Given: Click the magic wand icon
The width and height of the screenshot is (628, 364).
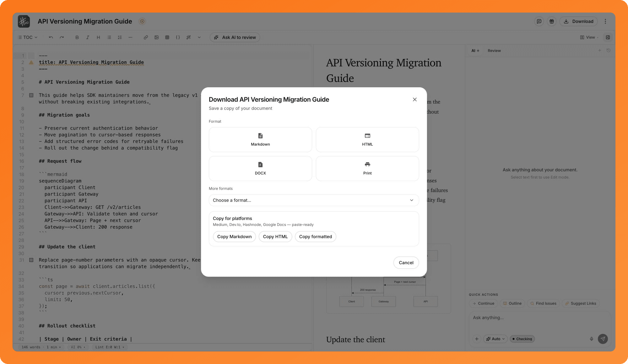Looking at the screenshot, I should click(188, 37).
